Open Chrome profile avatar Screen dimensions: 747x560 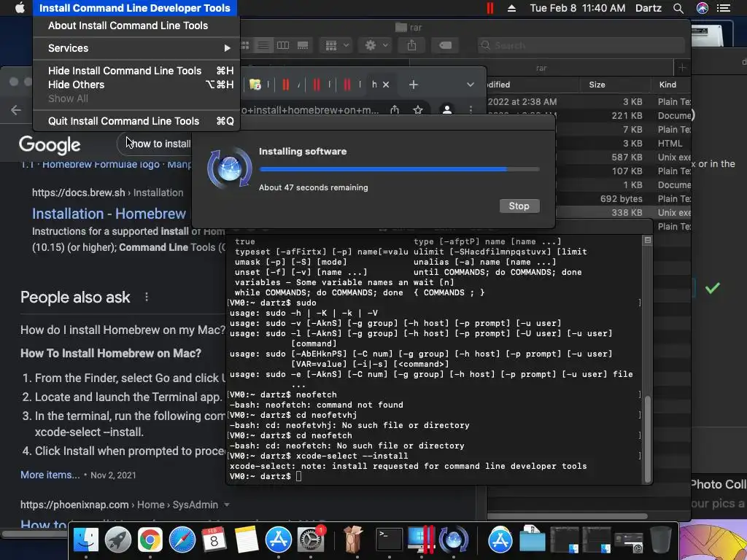tap(447, 110)
